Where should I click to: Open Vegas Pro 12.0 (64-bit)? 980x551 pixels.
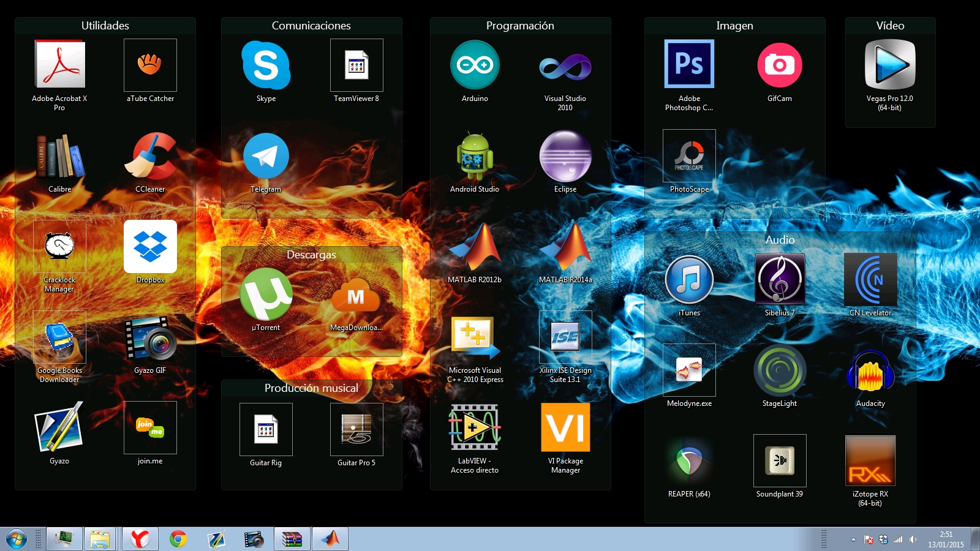(x=890, y=65)
